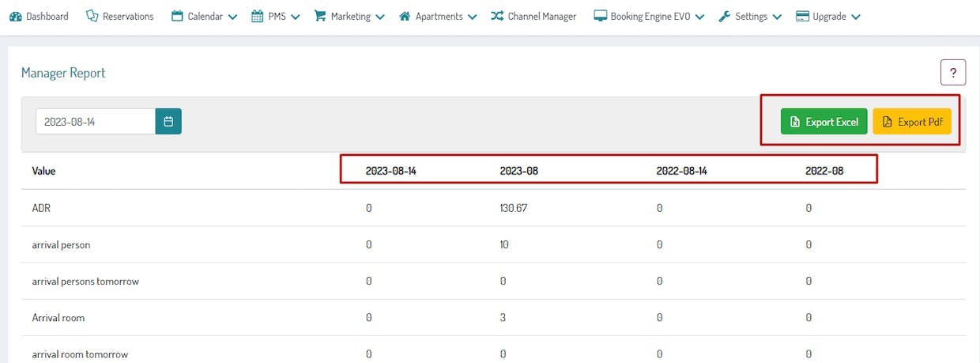Expand the Calendar dropdown chevron
Image resolution: width=980 pixels, height=363 pixels.
(x=232, y=17)
